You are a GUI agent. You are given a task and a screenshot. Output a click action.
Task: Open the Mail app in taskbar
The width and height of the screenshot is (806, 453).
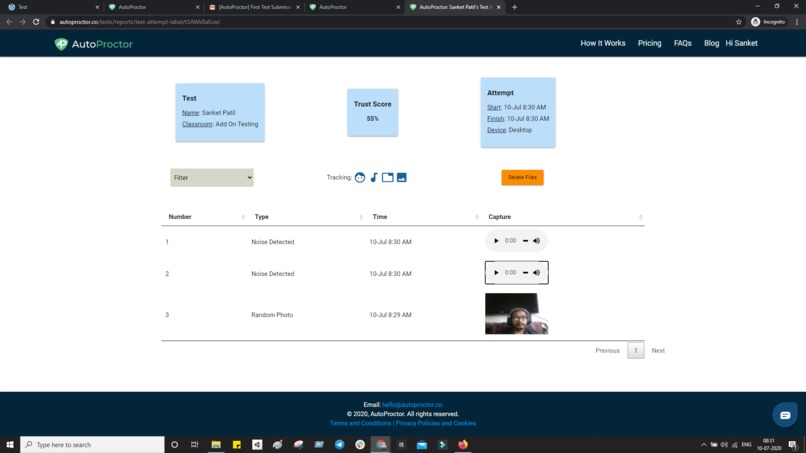click(x=422, y=445)
